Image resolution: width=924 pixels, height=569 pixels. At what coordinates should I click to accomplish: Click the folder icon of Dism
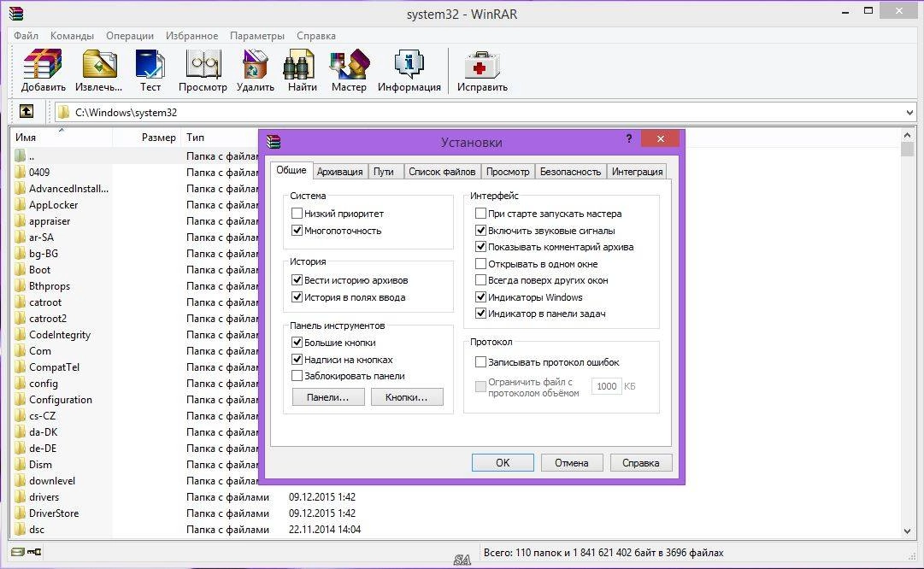point(21,464)
